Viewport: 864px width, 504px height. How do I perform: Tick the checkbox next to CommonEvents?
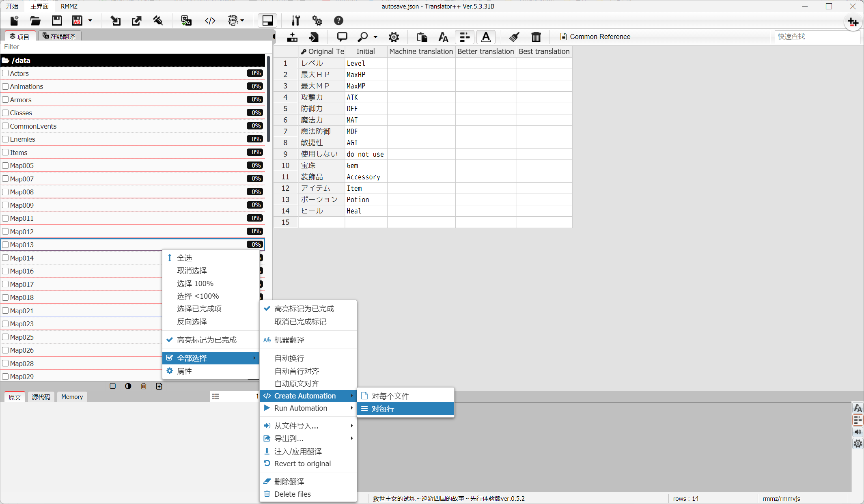coord(6,126)
